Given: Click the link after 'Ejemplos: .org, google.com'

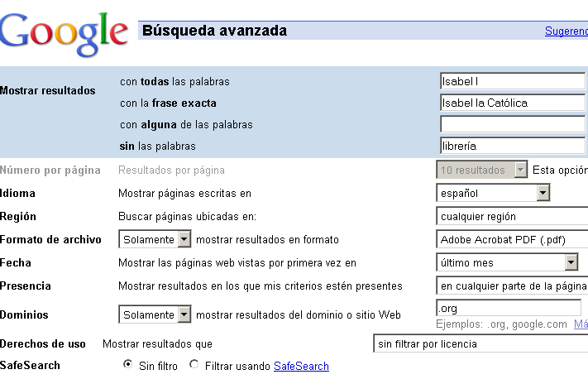Looking at the screenshot, I should pos(581,324).
